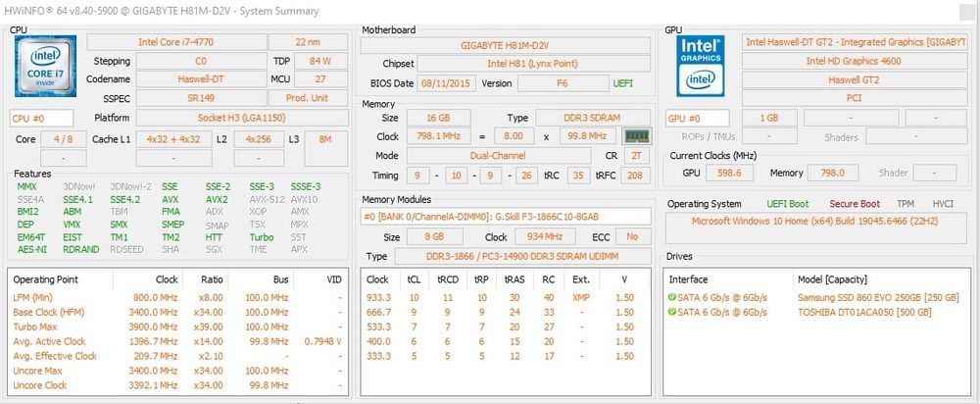Viewport: 980px width, 404px height.
Task: Select the Samsung SSD 860 EVO 250GB drive
Action: pyautogui.click(x=817, y=298)
